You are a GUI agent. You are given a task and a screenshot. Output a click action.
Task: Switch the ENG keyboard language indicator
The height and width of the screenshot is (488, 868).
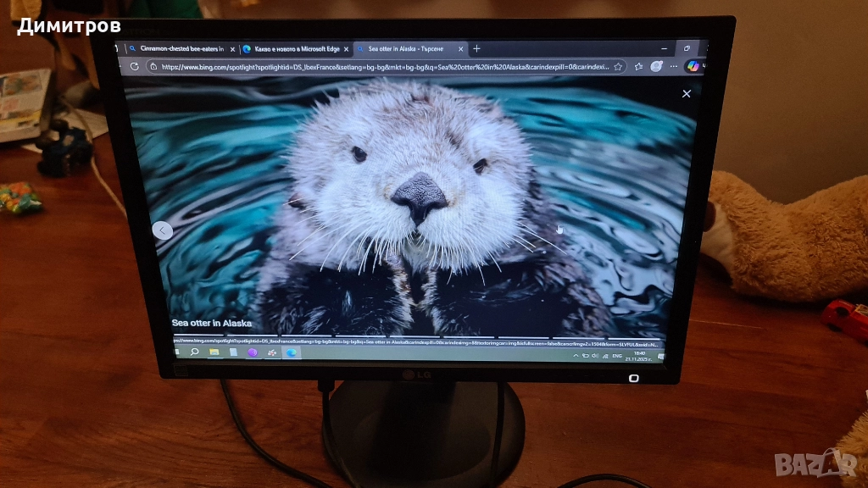pos(617,356)
